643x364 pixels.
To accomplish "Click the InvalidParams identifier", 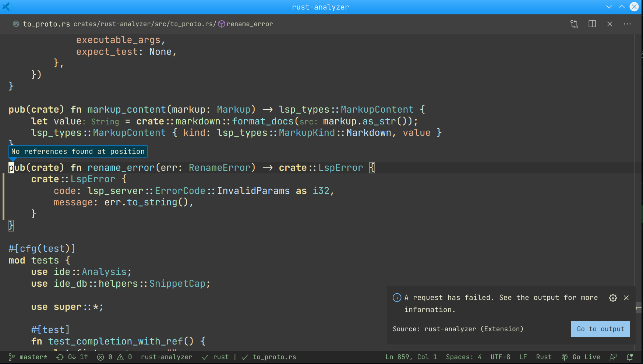I will click(x=253, y=191).
